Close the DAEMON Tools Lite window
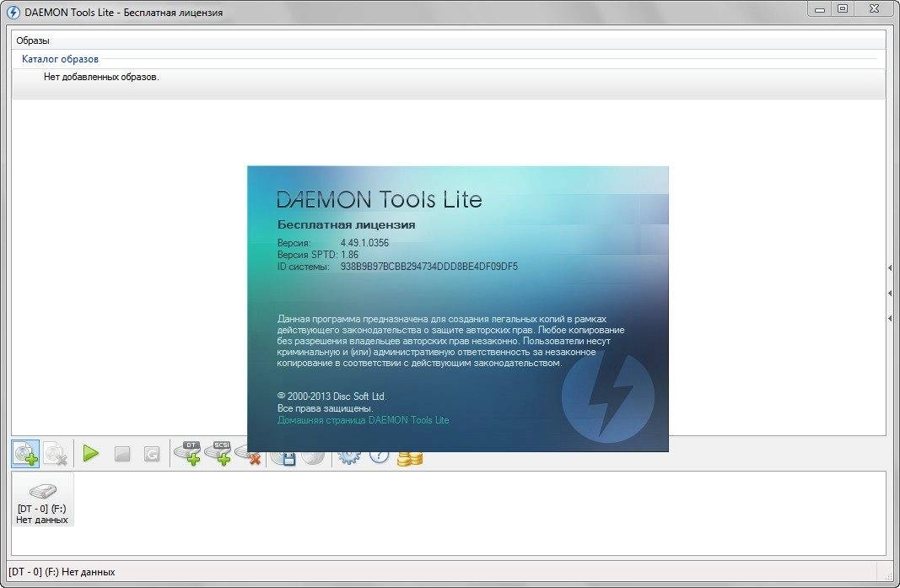Screen dimensions: 900x588 coord(874,9)
